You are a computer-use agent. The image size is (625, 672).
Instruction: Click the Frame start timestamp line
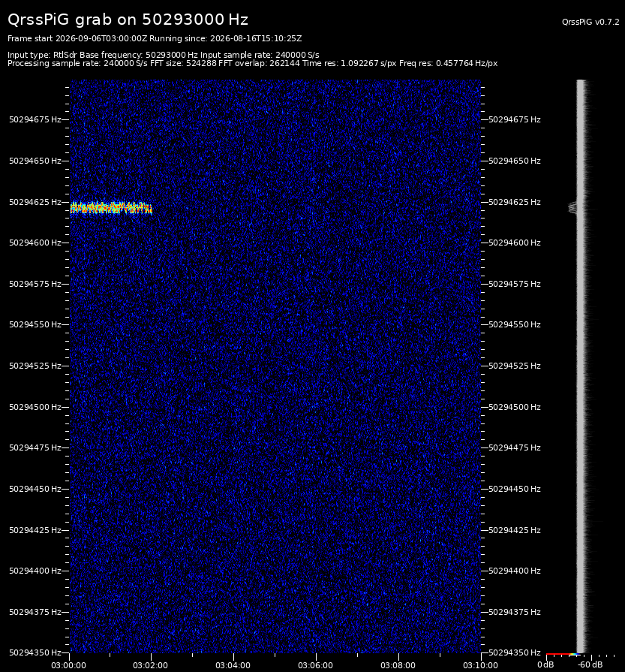tap(155, 38)
